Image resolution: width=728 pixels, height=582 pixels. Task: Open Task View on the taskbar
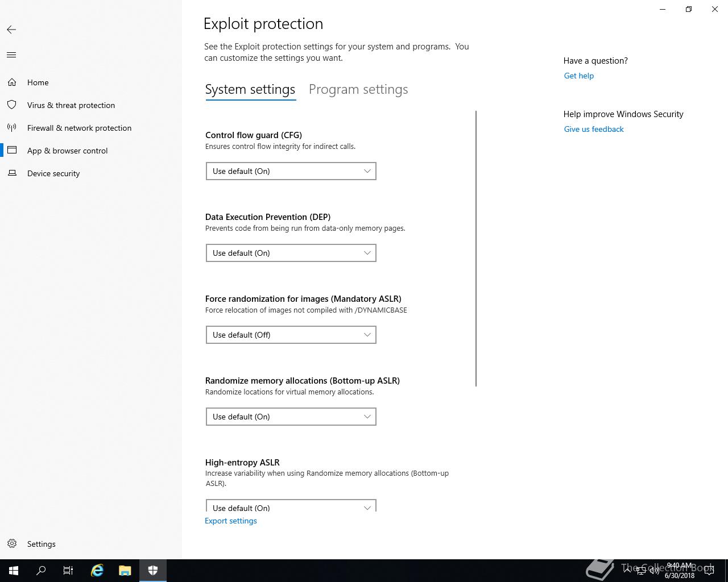(68, 571)
